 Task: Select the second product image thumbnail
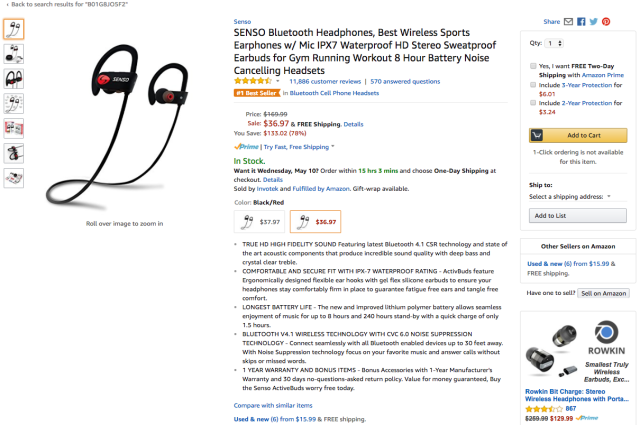point(14,53)
